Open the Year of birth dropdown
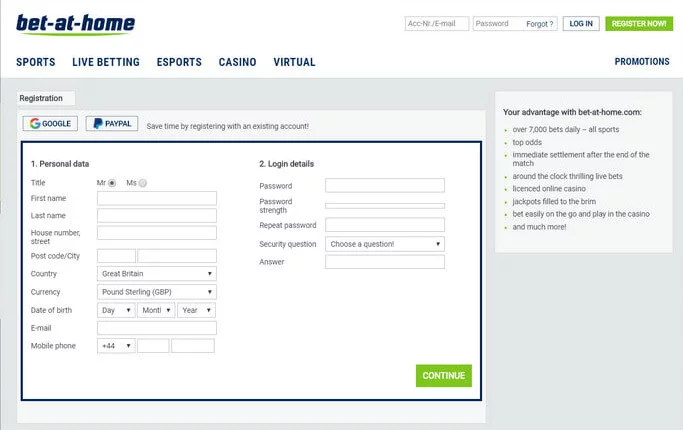The width and height of the screenshot is (683, 430). tap(196, 310)
